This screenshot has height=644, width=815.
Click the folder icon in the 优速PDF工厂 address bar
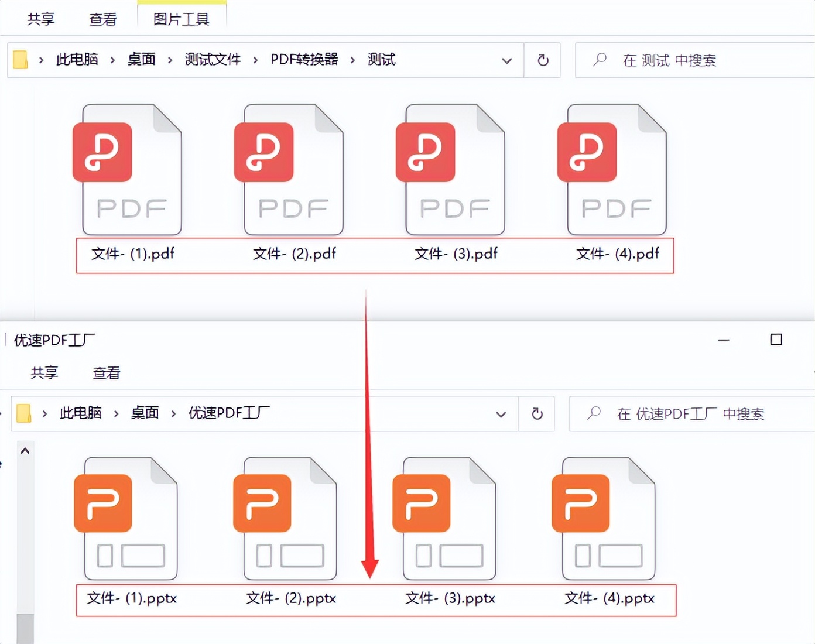[24, 413]
